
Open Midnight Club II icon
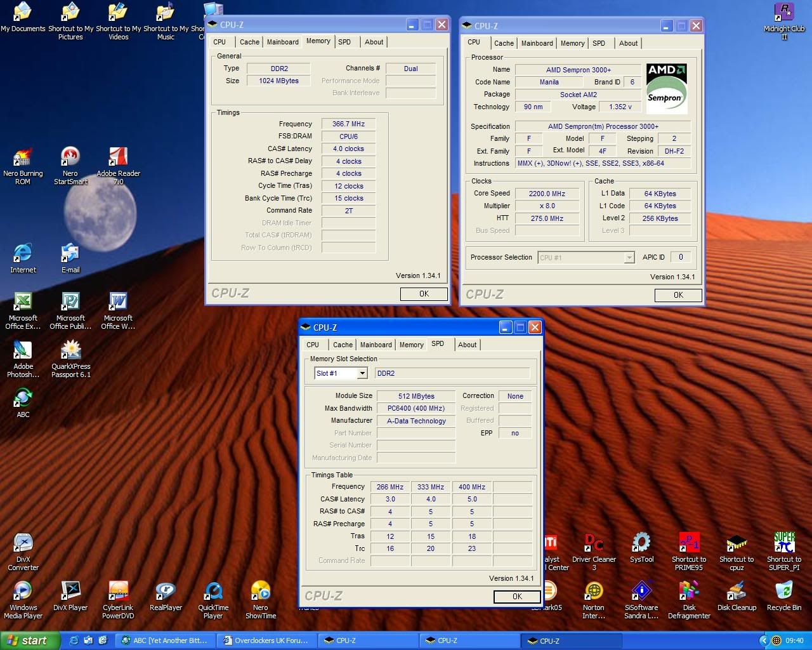click(x=784, y=22)
